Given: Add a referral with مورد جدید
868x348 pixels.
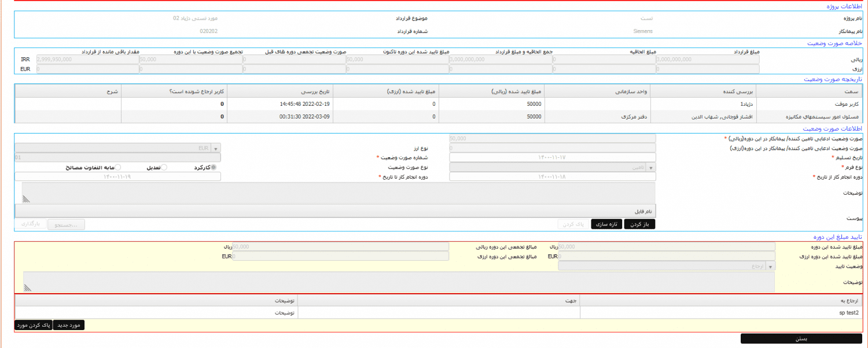Looking at the screenshot, I should pyautogui.click(x=69, y=325).
